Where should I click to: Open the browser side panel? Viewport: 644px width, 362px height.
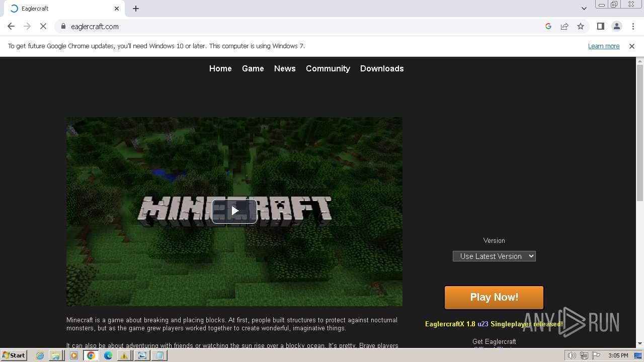pyautogui.click(x=601, y=26)
